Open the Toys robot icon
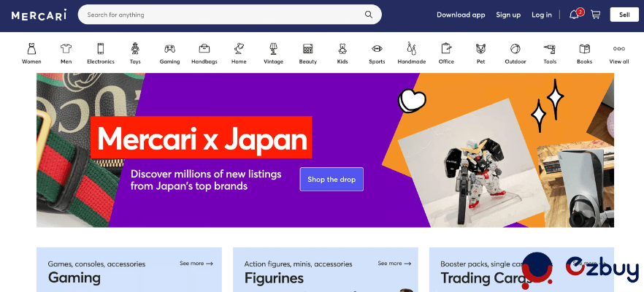This screenshot has height=292, width=644. coord(135,49)
